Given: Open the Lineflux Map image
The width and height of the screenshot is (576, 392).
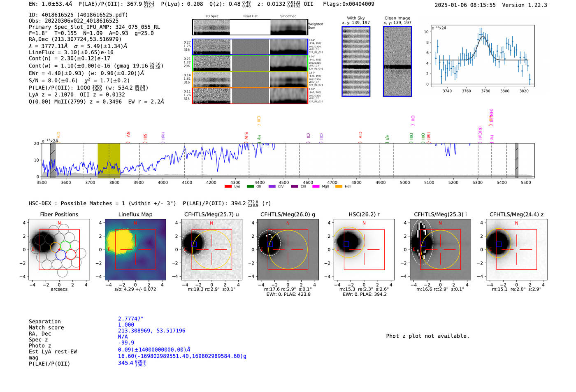Looking at the screenshot, I should (x=135, y=250).
